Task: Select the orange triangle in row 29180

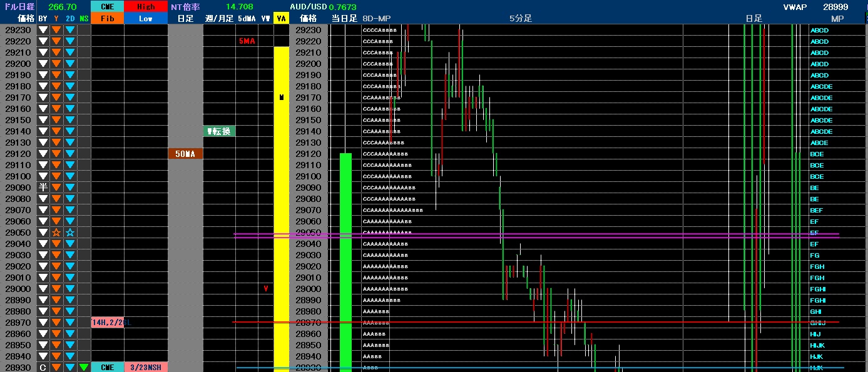Action: click(x=56, y=86)
